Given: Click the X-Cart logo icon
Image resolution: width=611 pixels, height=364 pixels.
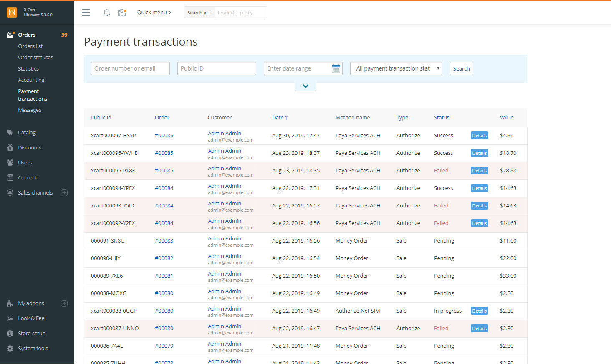Looking at the screenshot, I should point(12,13).
